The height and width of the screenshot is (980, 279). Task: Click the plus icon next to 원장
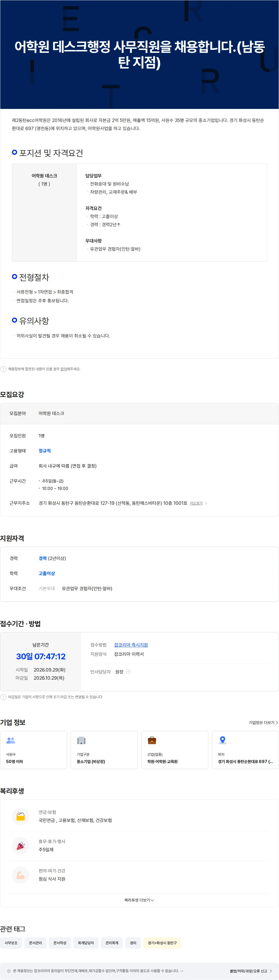[x=128, y=672]
